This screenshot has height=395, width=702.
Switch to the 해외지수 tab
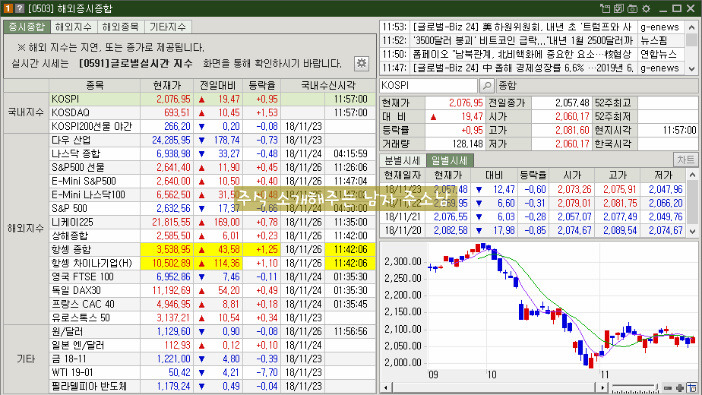[73, 27]
